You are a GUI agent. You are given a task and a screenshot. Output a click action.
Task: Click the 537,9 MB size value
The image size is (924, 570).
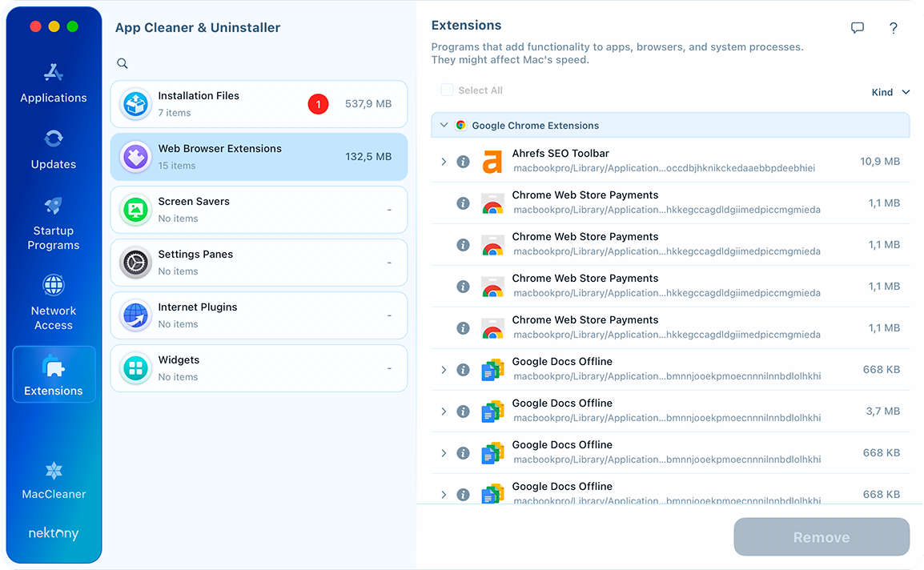(368, 104)
